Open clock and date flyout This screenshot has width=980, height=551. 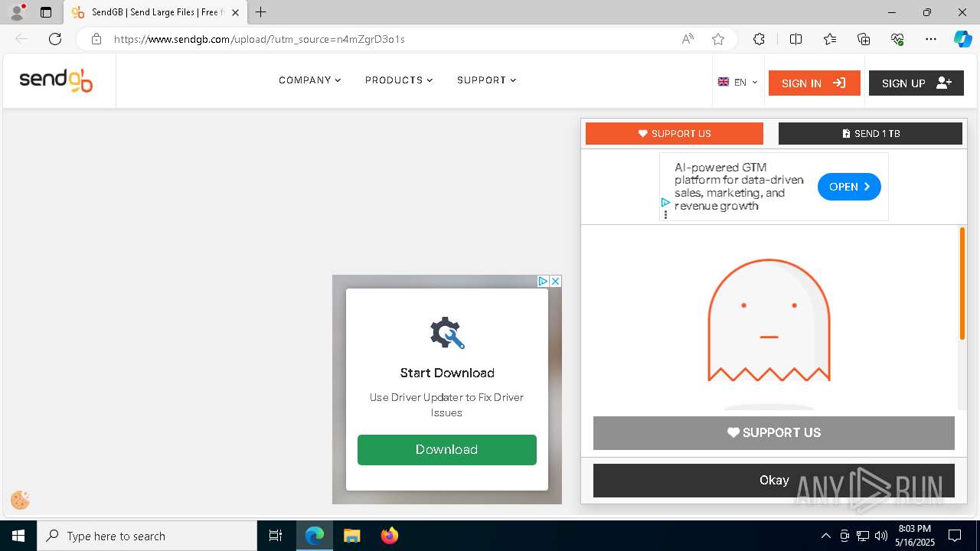pyautogui.click(x=914, y=536)
